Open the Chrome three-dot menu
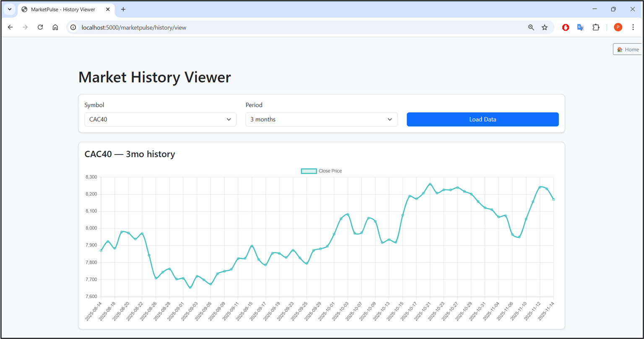This screenshot has width=644, height=339. click(634, 27)
